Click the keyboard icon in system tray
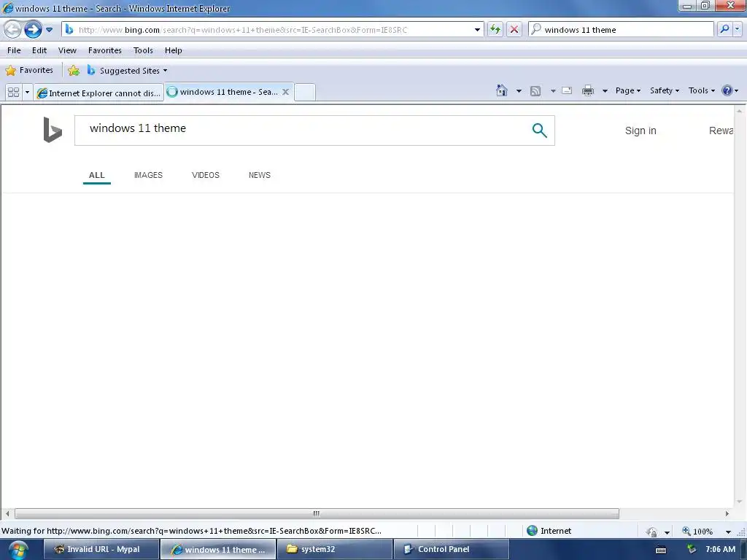 point(661,550)
